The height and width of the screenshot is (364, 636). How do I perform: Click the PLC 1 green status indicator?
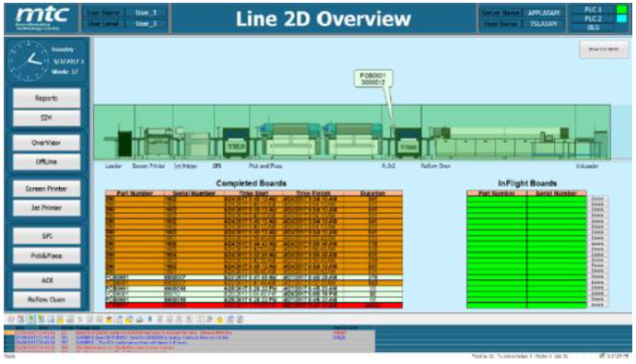621,9
